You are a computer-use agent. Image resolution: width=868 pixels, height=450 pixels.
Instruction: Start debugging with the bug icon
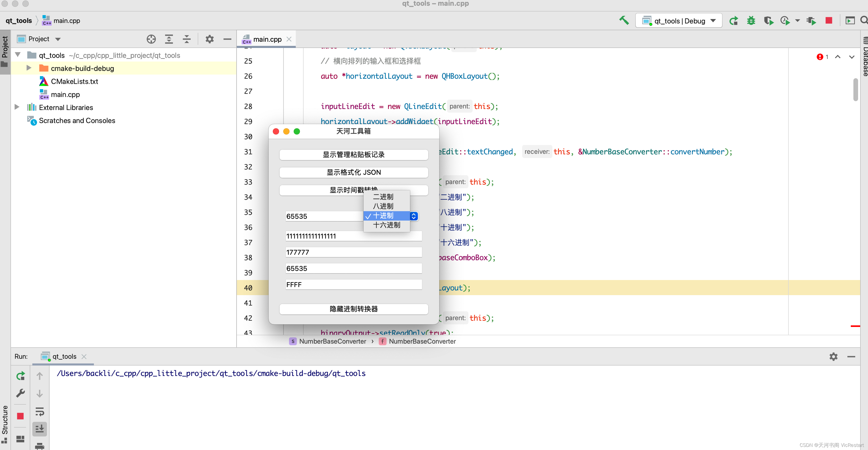[751, 21]
